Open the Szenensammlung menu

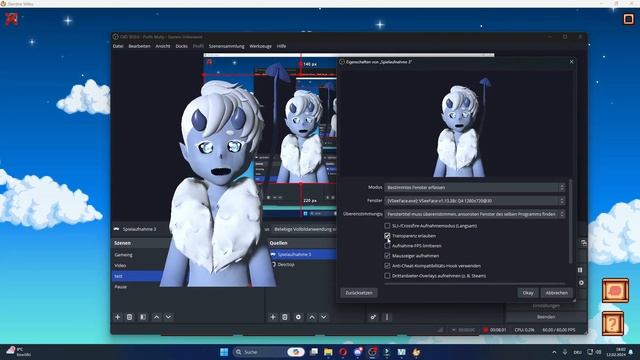[227, 46]
